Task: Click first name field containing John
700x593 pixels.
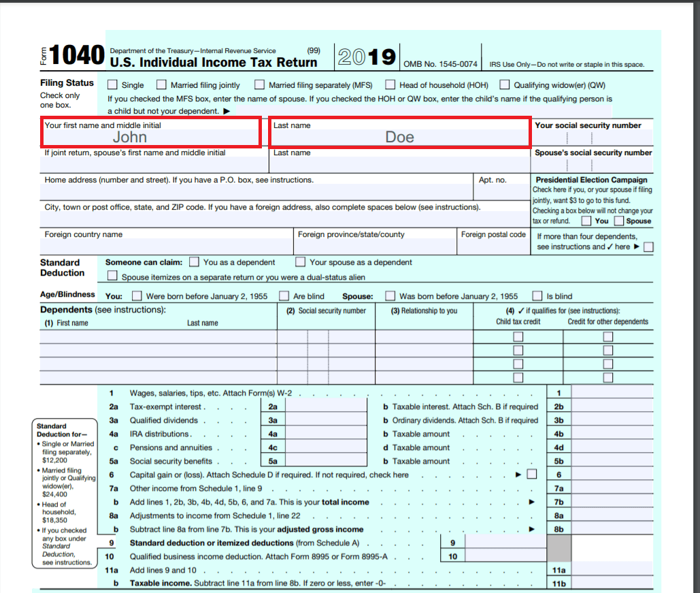Action: (150, 137)
